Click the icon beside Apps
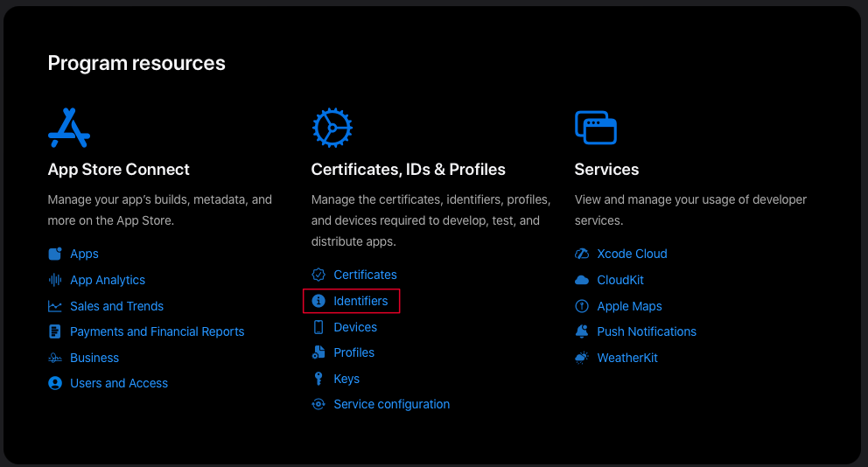Image resolution: width=868 pixels, height=467 pixels. click(55, 254)
